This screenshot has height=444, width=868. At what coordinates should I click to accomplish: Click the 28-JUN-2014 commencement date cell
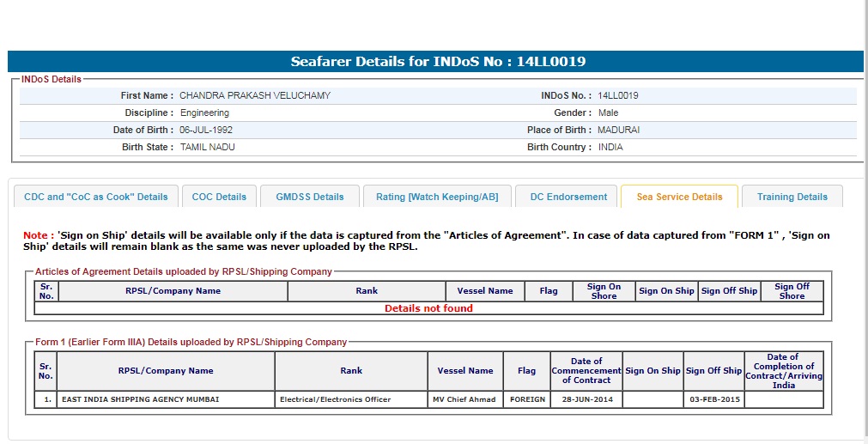586,400
